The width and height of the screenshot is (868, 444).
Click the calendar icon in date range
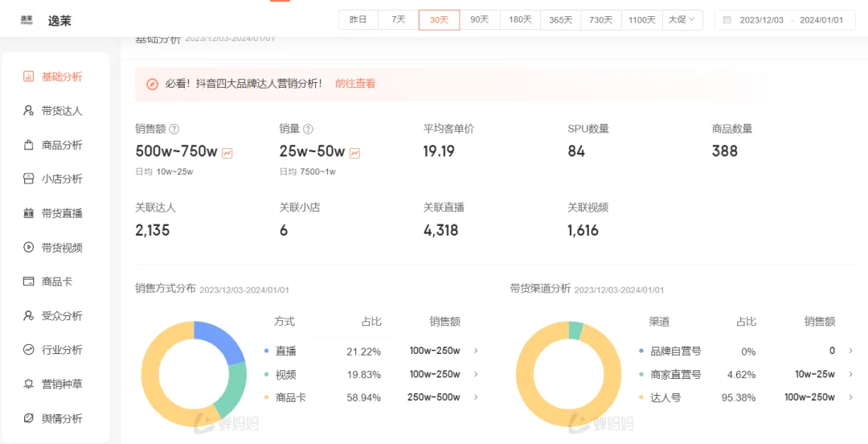727,20
